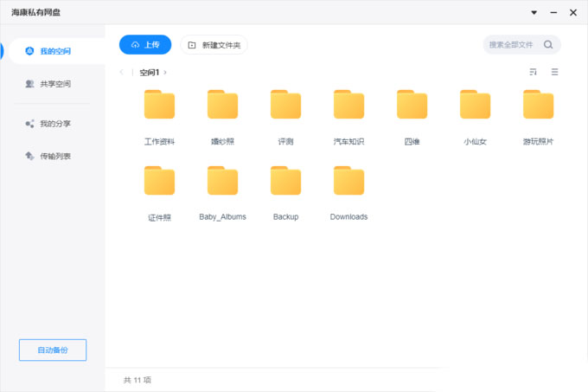This screenshot has height=392, width=588.
Task: Select the 婚纱照 folder icon
Action: tap(222, 105)
